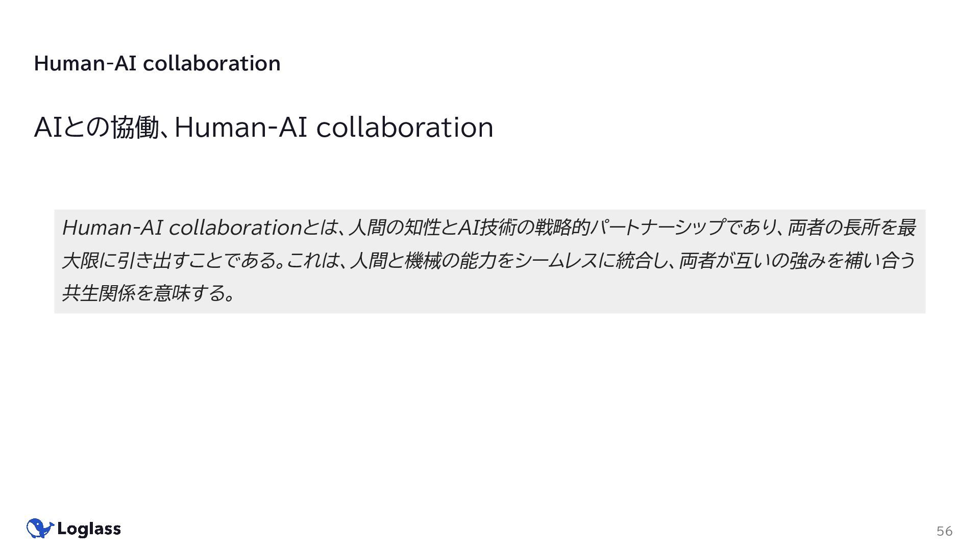The width and height of the screenshot is (980, 551).
Task: Click the Loglass wordmark text
Action: pyautogui.click(x=89, y=529)
